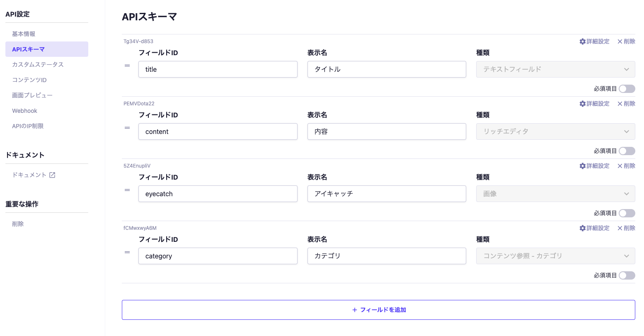Select APIスキーマ in the sidebar
Image resolution: width=644 pixels, height=336 pixels.
[47, 49]
